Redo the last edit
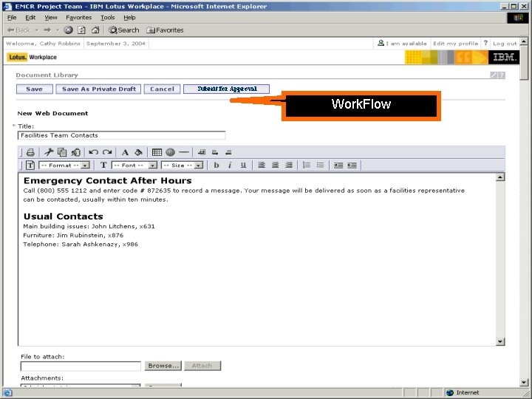Screen dimensions: 532x399 pos(107,152)
